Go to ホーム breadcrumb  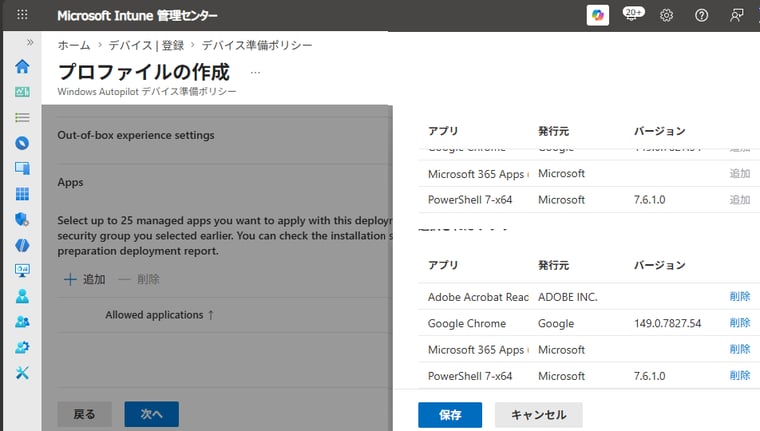coord(74,45)
